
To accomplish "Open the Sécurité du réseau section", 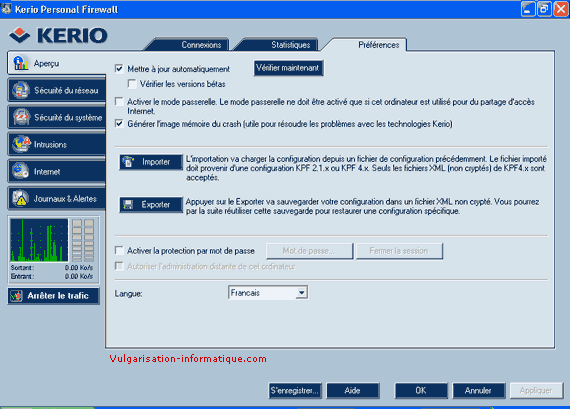I will pos(57,90).
